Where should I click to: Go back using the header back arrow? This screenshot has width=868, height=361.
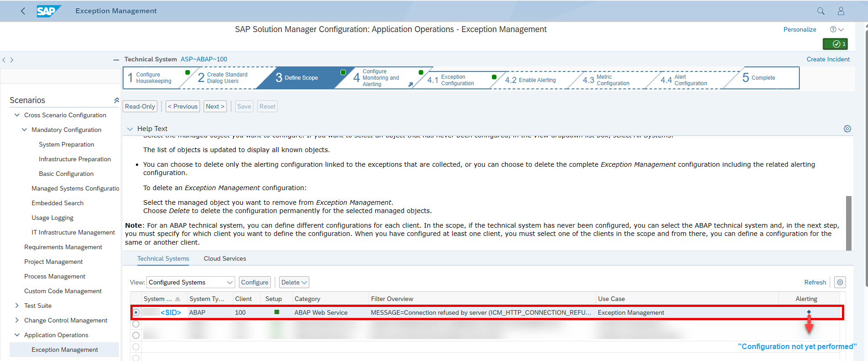pos(23,11)
